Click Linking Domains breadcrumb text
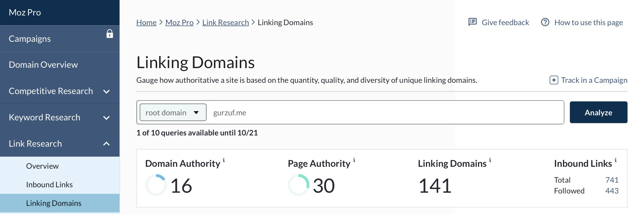The height and width of the screenshot is (214, 644). click(285, 22)
